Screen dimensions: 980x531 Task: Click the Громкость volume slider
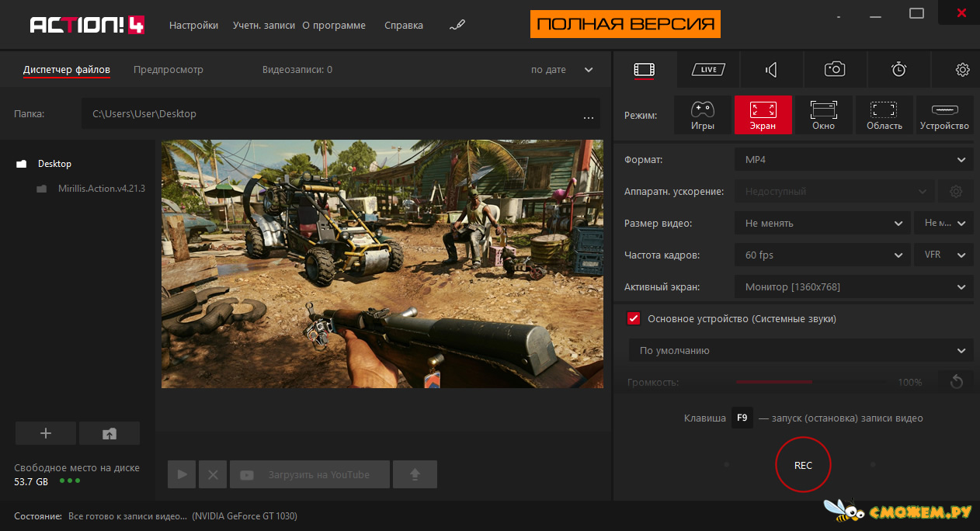[x=810, y=382]
